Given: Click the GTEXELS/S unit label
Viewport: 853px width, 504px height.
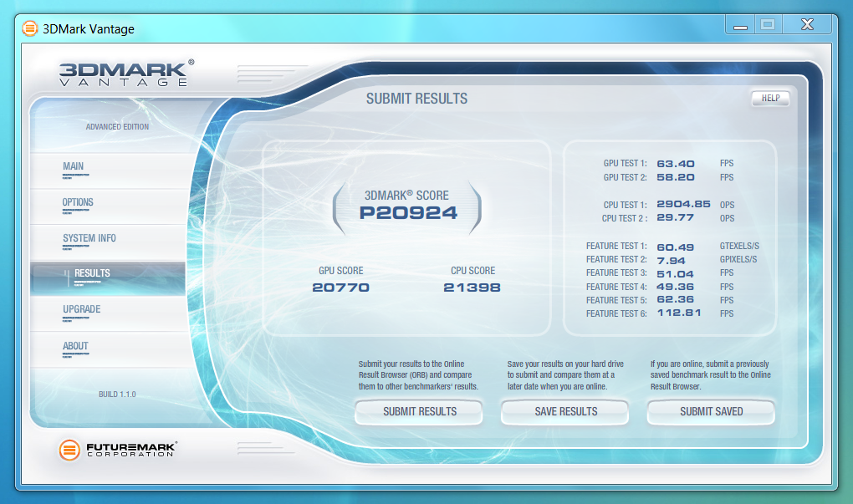Looking at the screenshot, I should click(x=739, y=247).
